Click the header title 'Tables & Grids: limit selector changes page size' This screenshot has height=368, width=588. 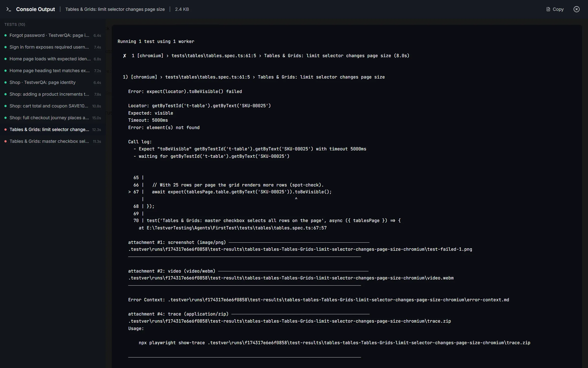(x=115, y=9)
